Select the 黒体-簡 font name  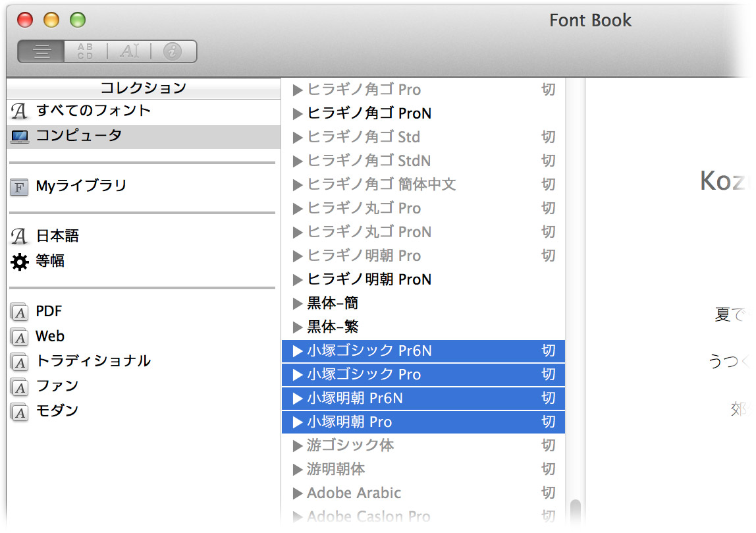click(333, 303)
